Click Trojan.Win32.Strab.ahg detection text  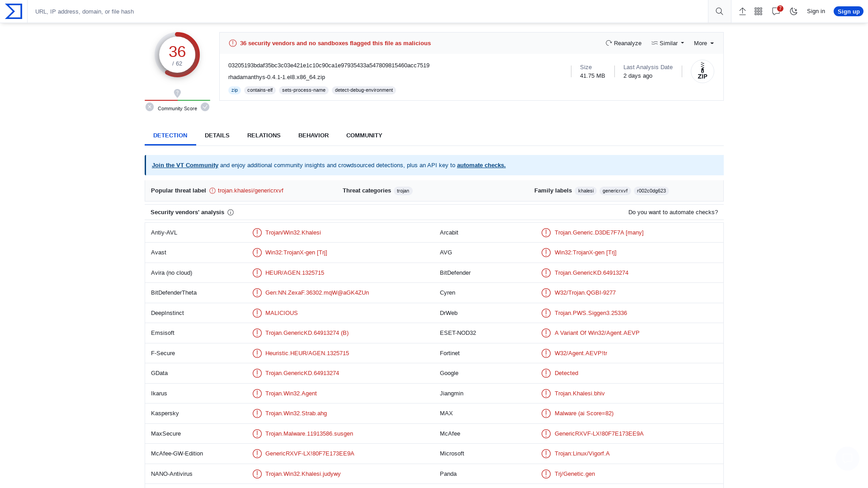click(x=296, y=413)
